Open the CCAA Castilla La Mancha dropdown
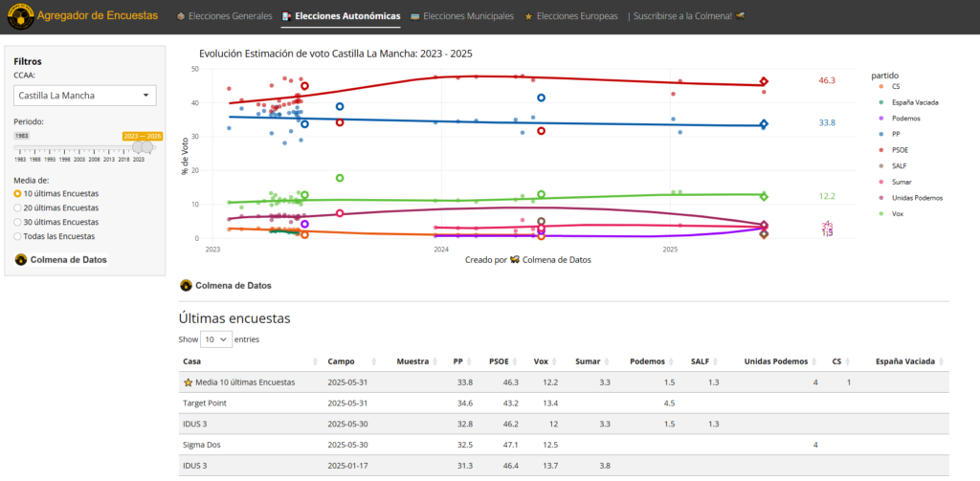 pos(85,95)
